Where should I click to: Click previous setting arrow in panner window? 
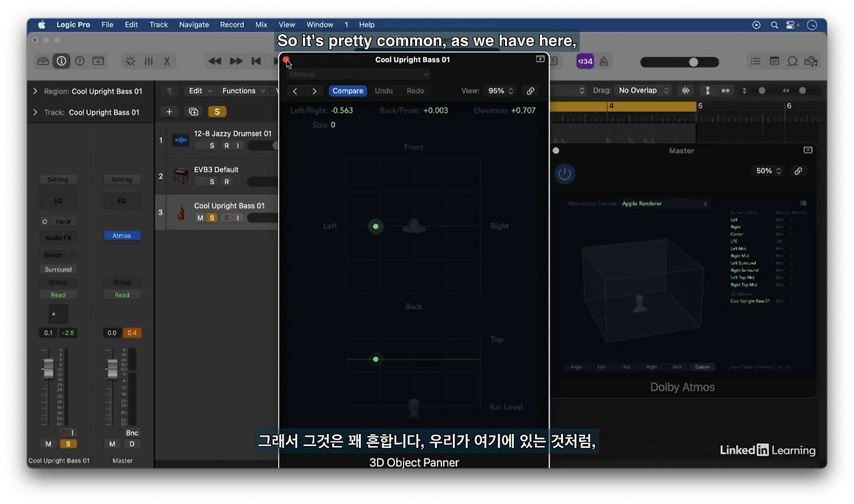pyautogui.click(x=296, y=91)
